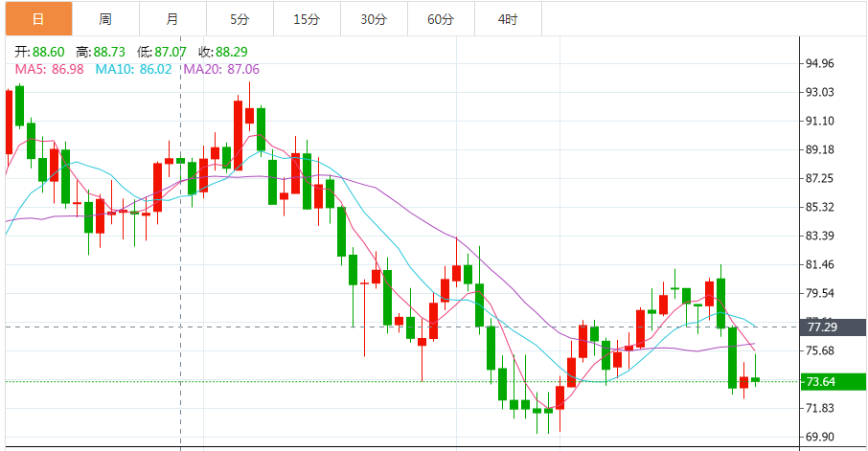The width and height of the screenshot is (868, 451).
Task: Select the 30分 interval tab
Action: click(374, 19)
